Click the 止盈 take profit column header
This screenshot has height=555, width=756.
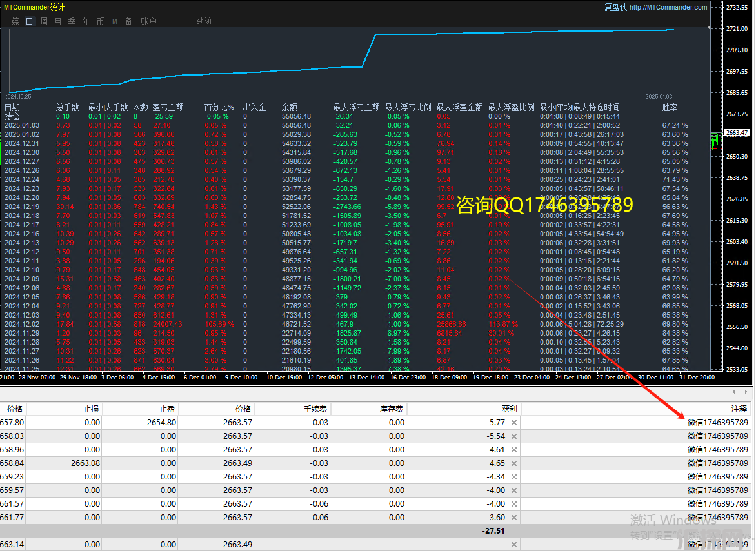(167, 409)
